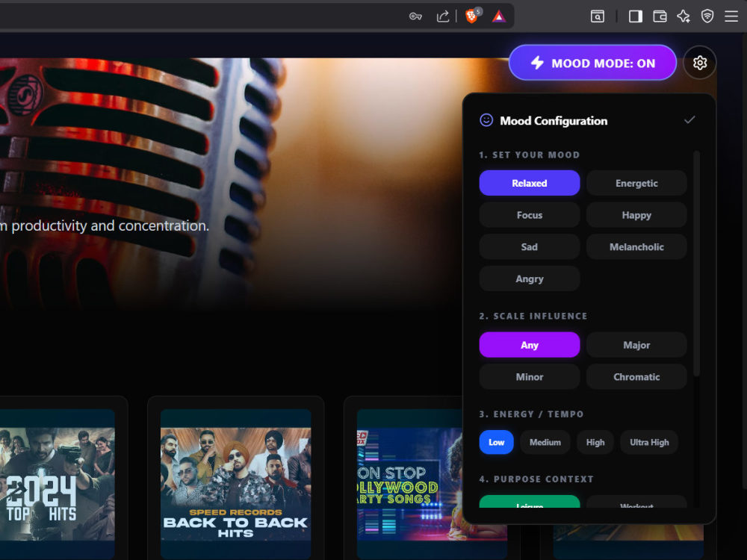Viewport: 747px width, 560px height.
Task: Click the mood panel vertical scrollbar
Action: point(696,264)
